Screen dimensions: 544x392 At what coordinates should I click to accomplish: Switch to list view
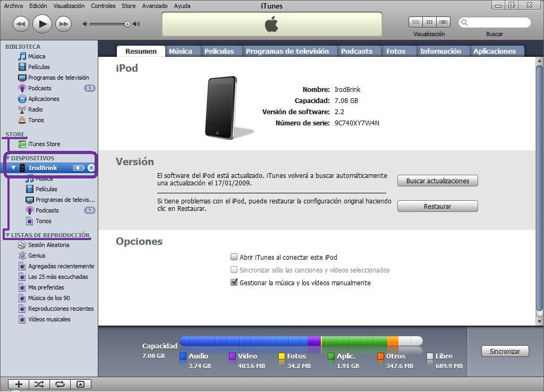(415, 22)
